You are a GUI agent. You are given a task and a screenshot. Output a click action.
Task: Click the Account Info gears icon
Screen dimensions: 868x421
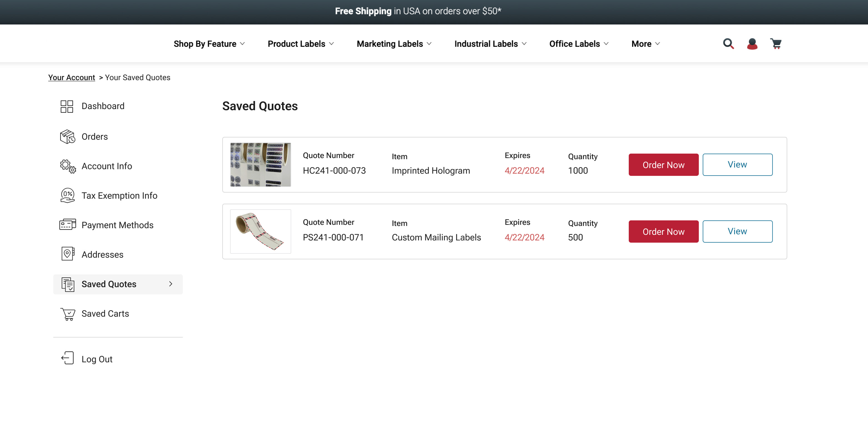[x=67, y=166]
